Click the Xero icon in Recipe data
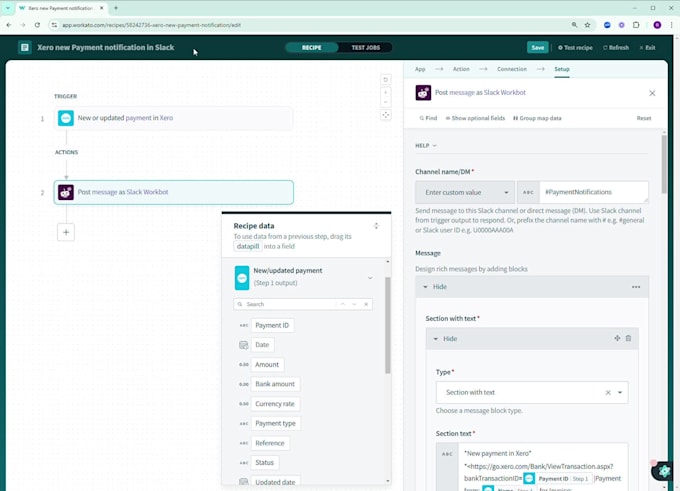The width and height of the screenshot is (680, 491). [242, 278]
